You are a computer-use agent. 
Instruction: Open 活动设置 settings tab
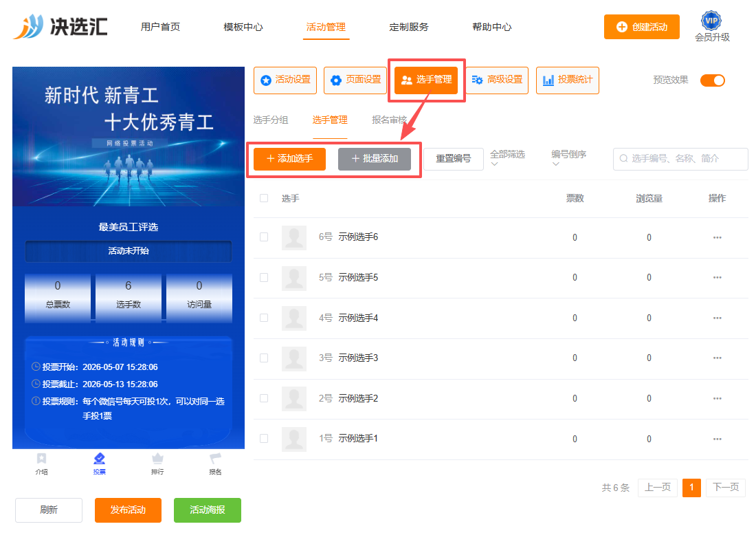(285, 80)
